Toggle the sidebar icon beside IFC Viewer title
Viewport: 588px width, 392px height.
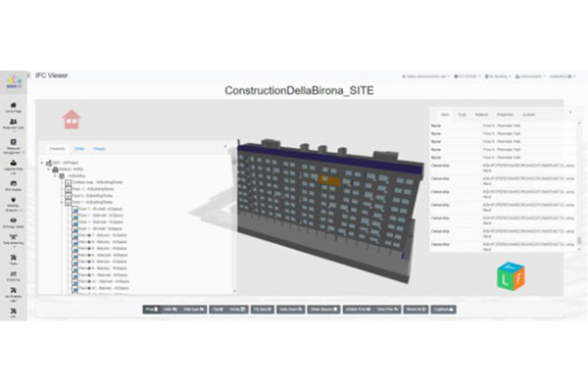(x=28, y=75)
